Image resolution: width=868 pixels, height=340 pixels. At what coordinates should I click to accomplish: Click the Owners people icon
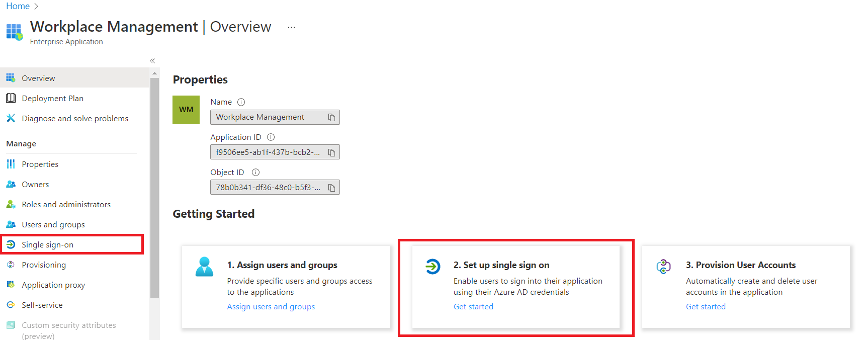click(x=11, y=184)
